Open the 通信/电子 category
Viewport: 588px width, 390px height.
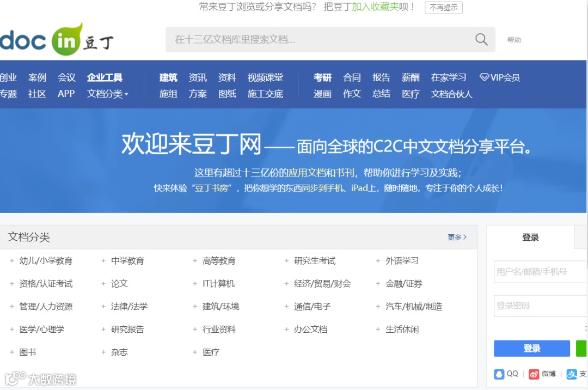pyautogui.click(x=313, y=307)
